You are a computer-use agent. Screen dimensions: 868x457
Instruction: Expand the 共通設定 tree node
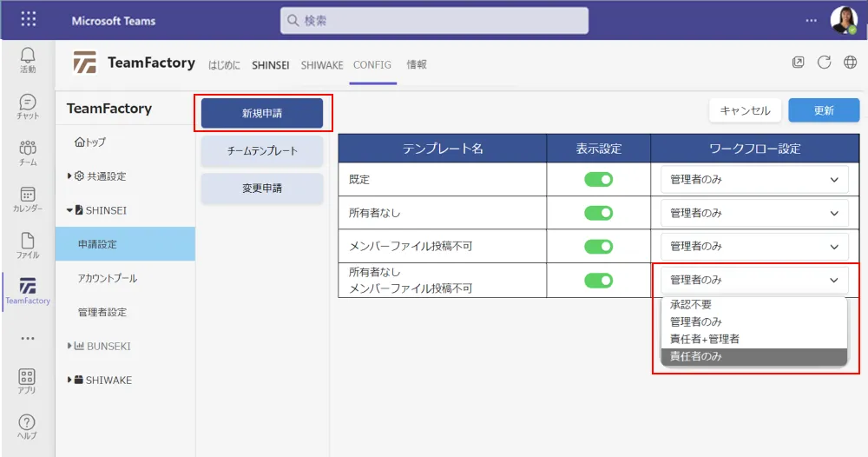70,176
